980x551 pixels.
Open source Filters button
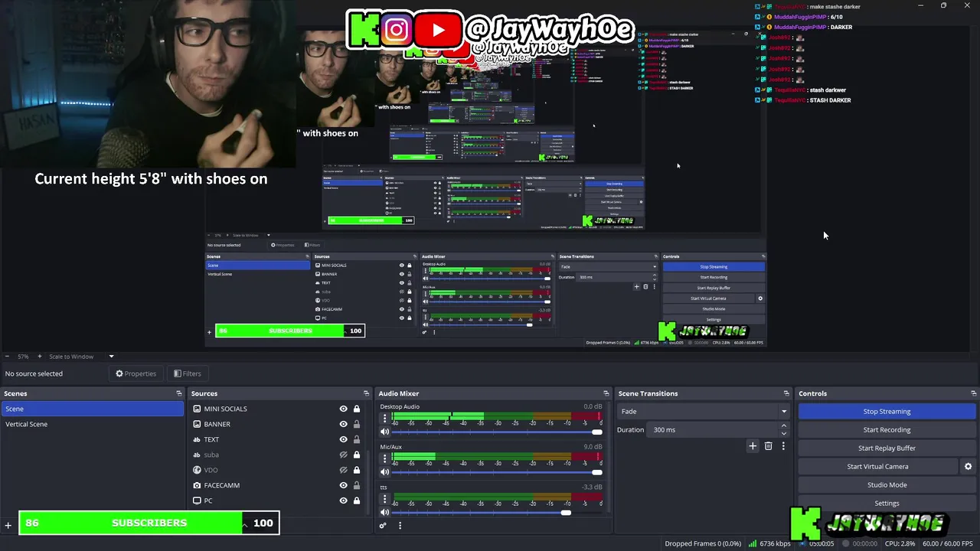[187, 373]
